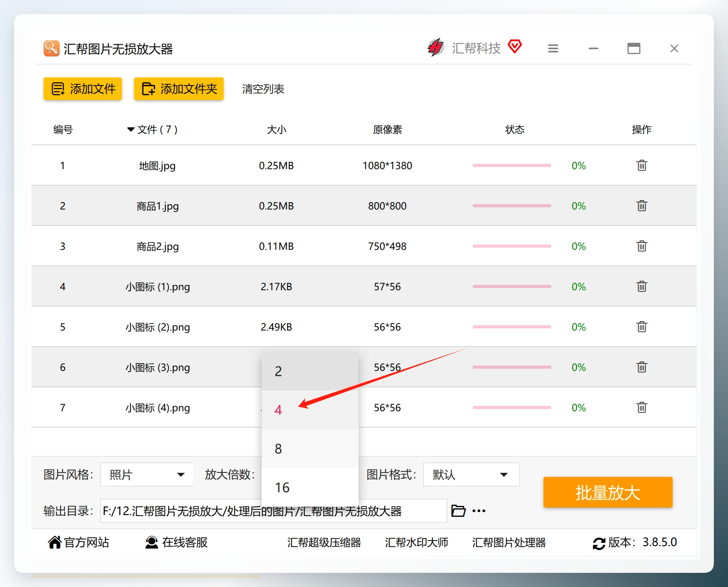Select the 地图.jpg file name

tap(157, 166)
